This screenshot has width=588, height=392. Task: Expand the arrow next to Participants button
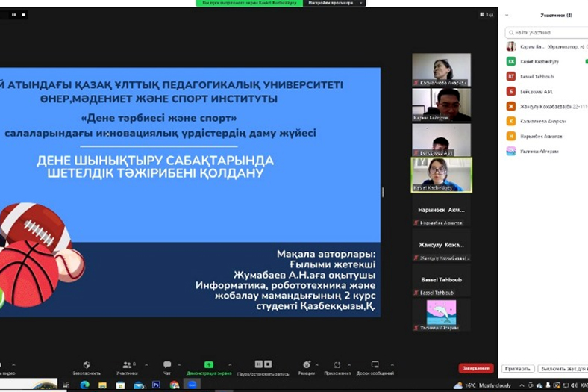146,365
